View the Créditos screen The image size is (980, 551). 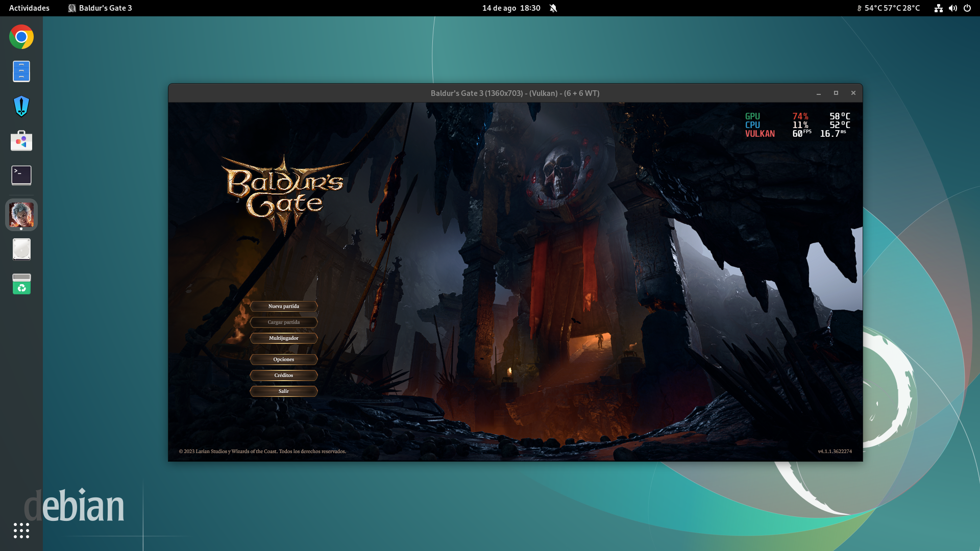click(x=284, y=375)
